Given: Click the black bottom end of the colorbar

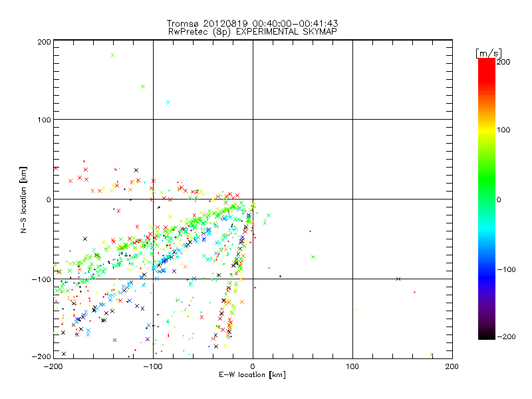Looking at the screenshot, I should click(x=487, y=334).
